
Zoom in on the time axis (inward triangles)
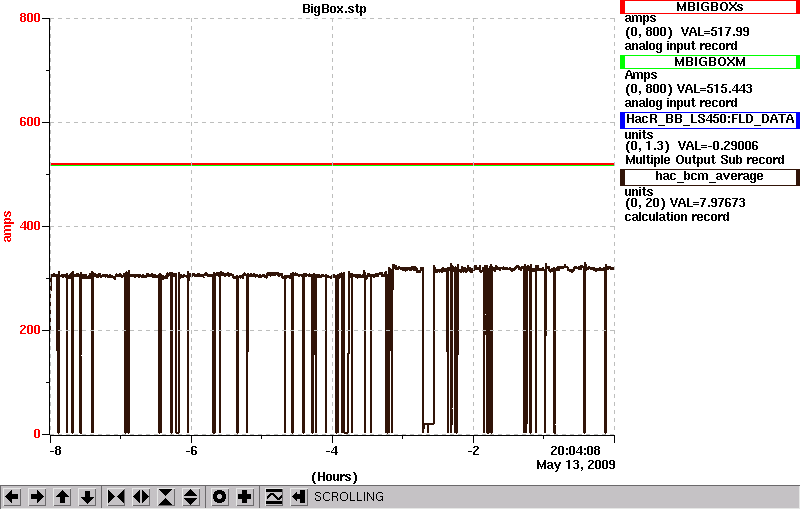point(116,497)
